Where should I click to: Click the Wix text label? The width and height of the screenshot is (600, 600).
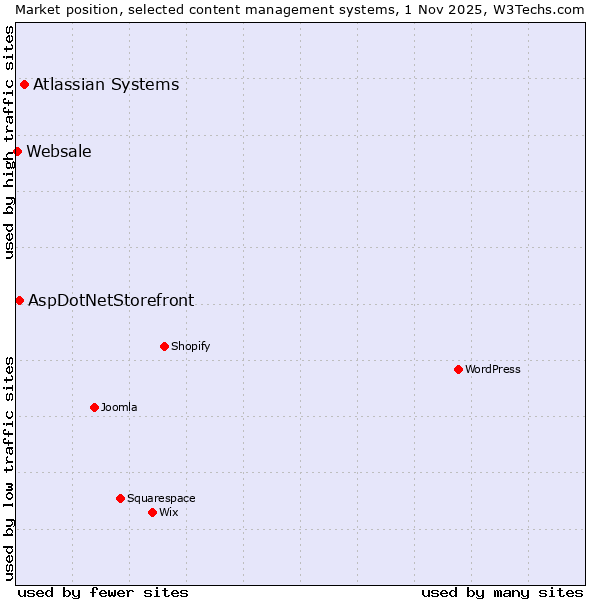(x=168, y=512)
